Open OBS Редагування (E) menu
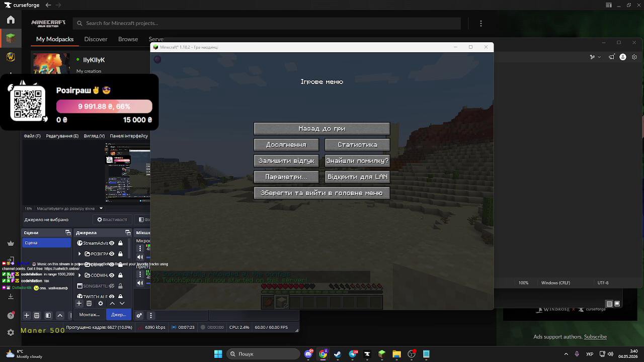Image resolution: width=644 pixels, height=362 pixels. pos(62,136)
